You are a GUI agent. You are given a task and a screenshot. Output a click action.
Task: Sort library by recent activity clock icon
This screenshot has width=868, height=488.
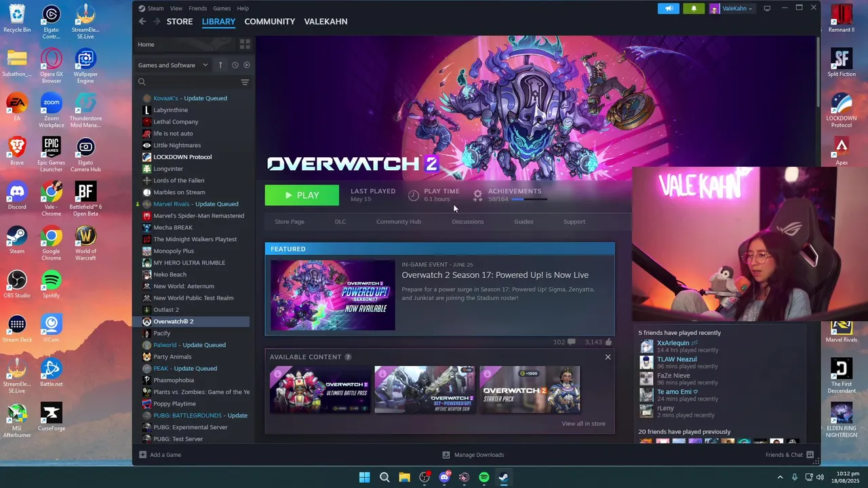[235, 65]
